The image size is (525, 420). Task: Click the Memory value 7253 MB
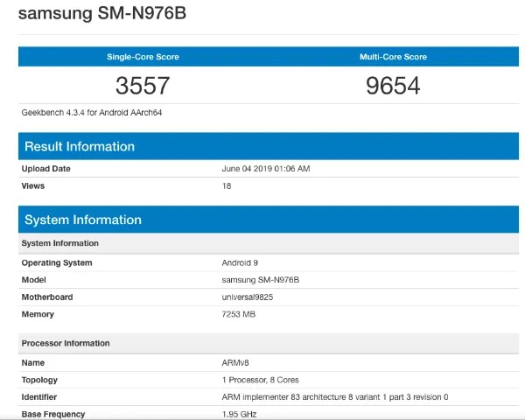[x=238, y=314]
